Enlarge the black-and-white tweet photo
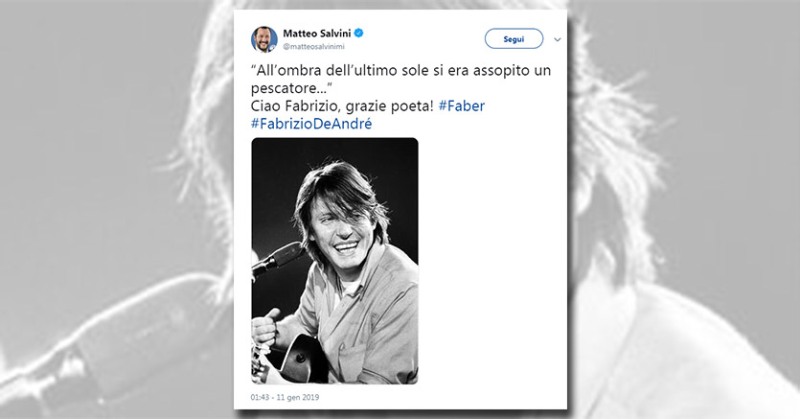This screenshot has height=419, width=800. click(x=335, y=261)
